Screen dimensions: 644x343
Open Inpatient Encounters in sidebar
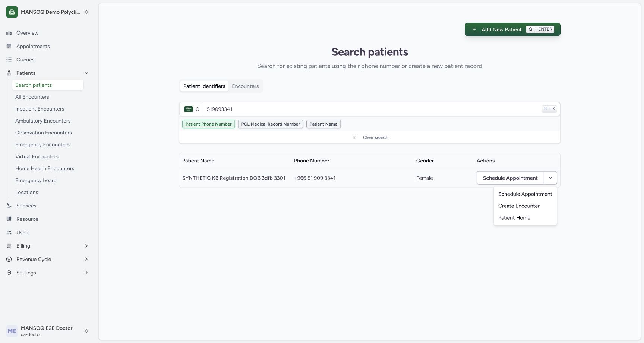click(x=48, y=109)
